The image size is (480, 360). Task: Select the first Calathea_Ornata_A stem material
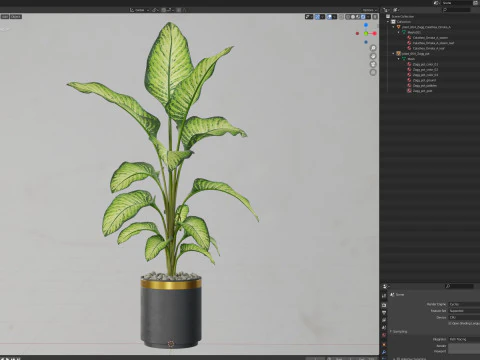coord(430,38)
